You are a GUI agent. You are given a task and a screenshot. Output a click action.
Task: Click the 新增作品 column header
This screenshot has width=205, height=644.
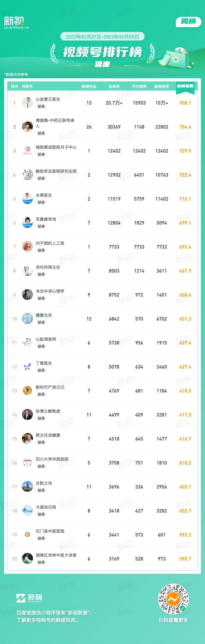pos(89,87)
